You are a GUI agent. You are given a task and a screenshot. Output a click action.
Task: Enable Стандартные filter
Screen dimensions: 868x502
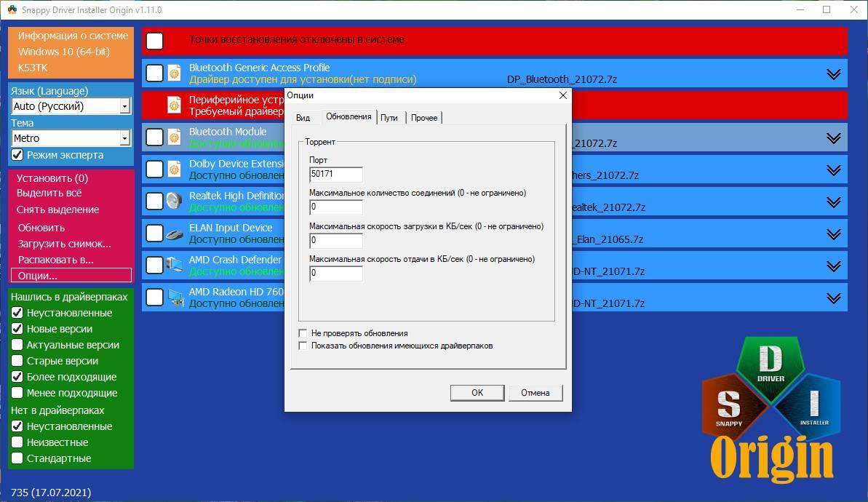17,458
